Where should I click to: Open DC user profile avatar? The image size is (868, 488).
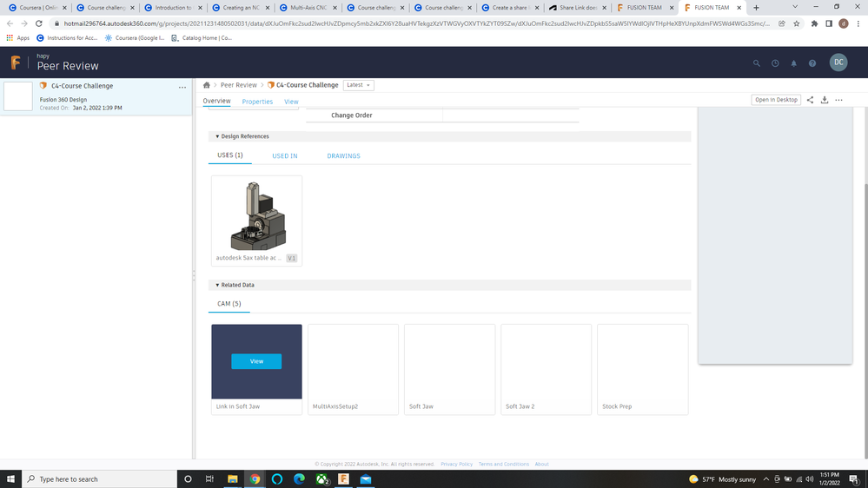838,63
